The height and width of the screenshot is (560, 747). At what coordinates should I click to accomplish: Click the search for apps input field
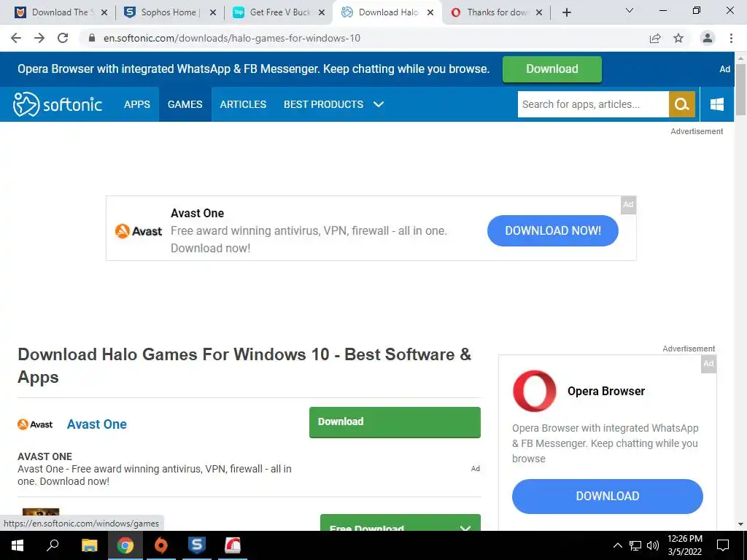click(593, 104)
